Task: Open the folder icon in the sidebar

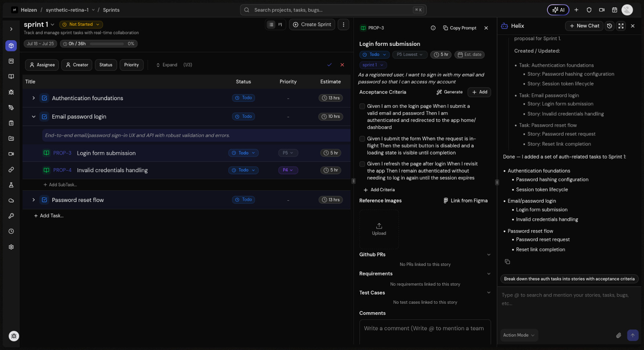Action: (x=11, y=138)
